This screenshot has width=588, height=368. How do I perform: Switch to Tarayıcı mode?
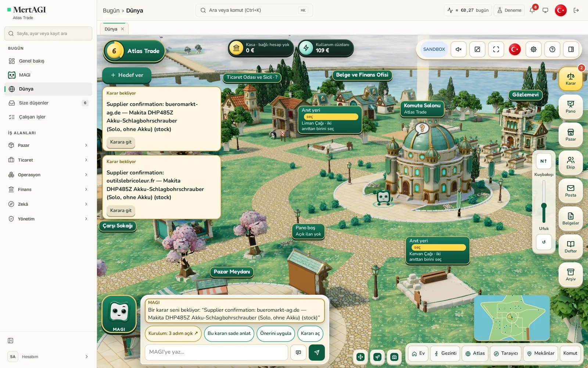pos(506,353)
